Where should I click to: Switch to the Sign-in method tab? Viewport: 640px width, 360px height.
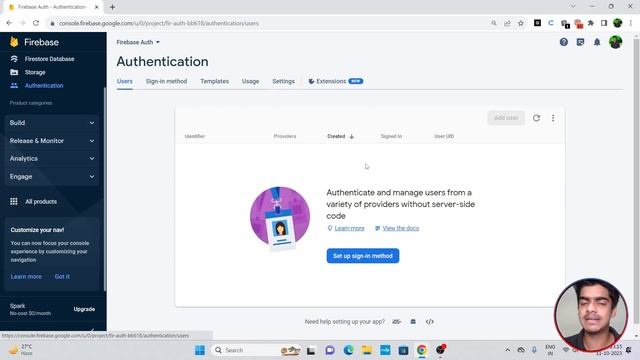click(167, 81)
